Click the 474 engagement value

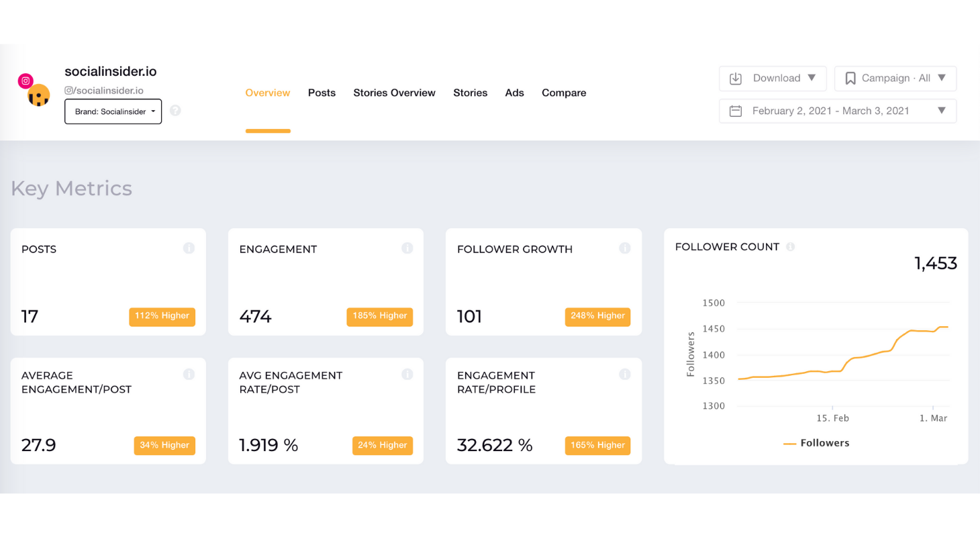coord(255,316)
